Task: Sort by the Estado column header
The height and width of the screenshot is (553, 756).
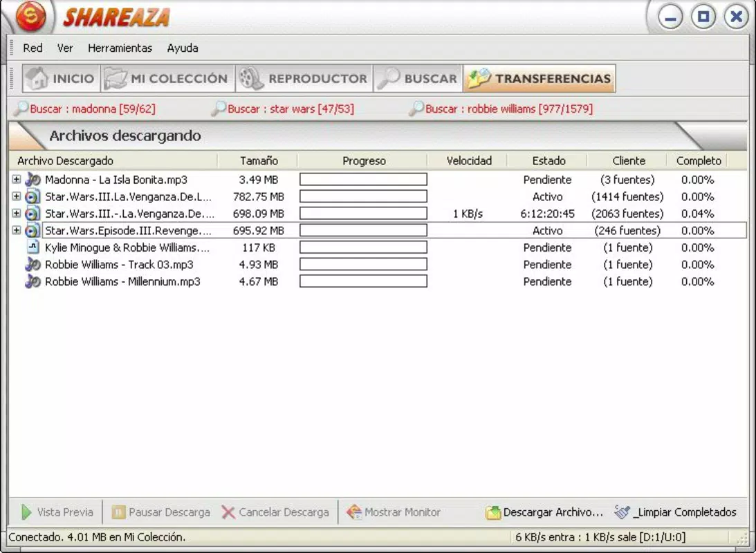Action: point(548,160)
